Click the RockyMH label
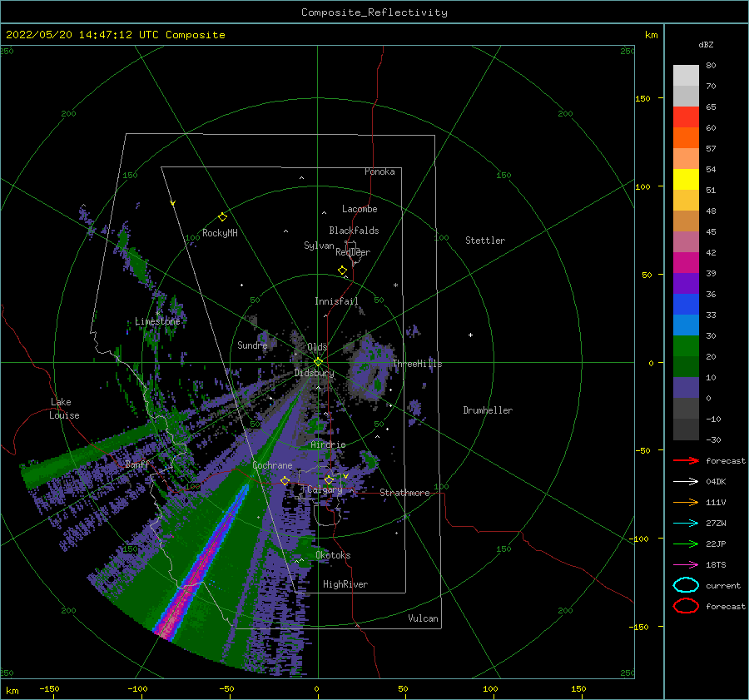749x700 pixels. [x=220, y=233]
